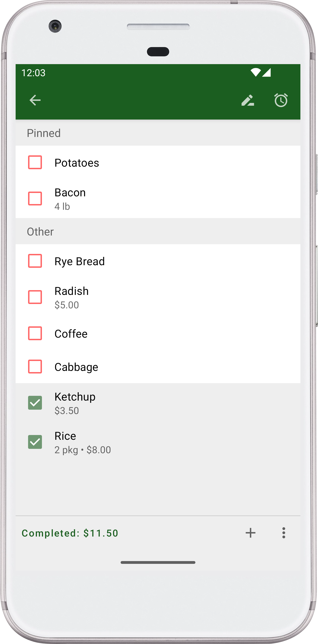The width and height of the screenshot is (318, 644).
Task: Mark Bacon as completed
Action: tap(35, 199)
